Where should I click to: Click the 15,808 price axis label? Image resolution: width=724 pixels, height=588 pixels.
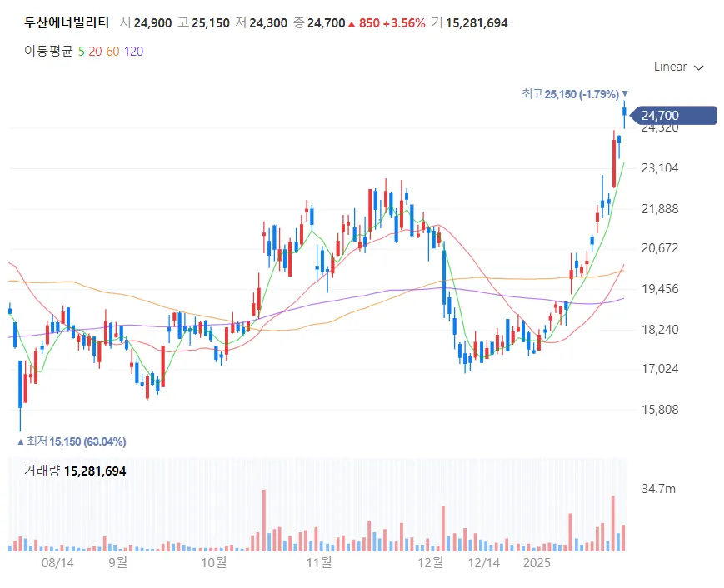pos(660,410)
